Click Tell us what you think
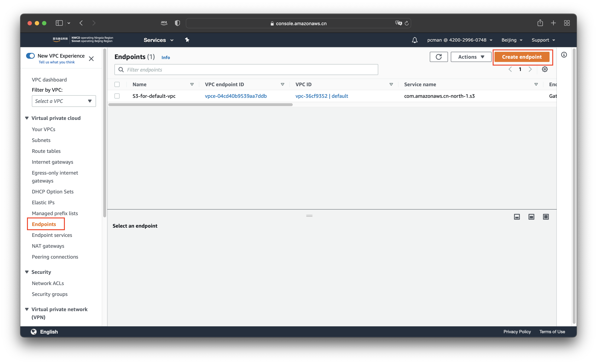597x364 pixels. 57,62
